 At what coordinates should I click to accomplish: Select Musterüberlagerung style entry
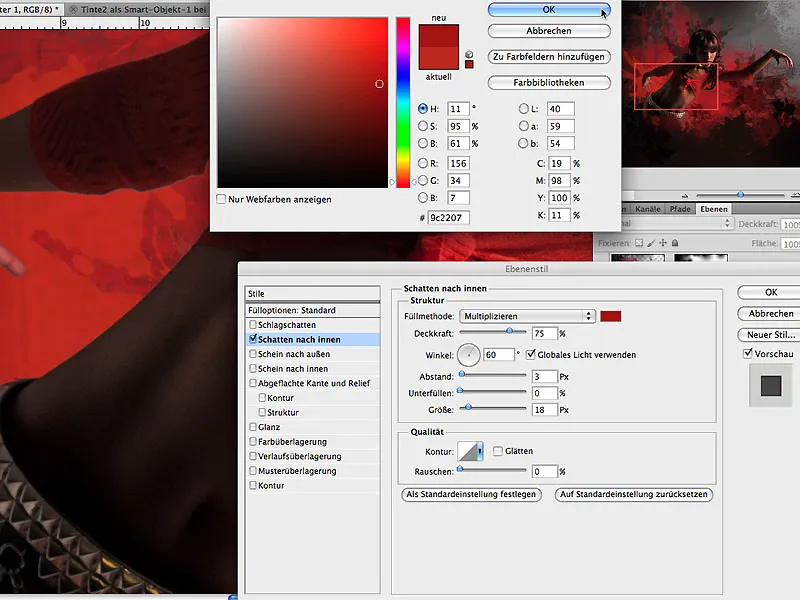(297, 471)
